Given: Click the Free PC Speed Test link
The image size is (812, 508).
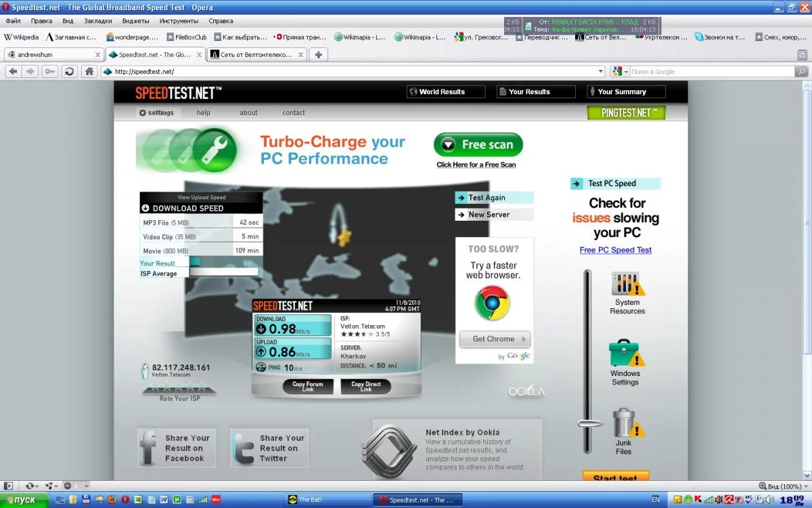Looking at the screenshot, I should tap(616, 250).
